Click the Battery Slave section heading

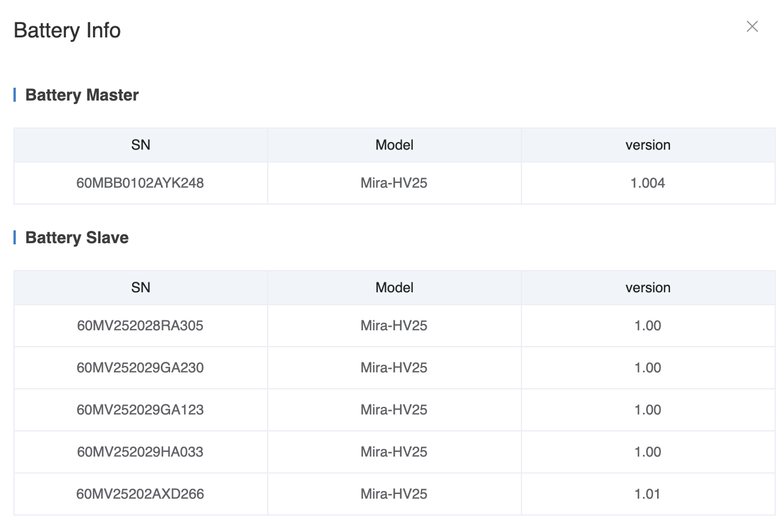pos(77,237)
